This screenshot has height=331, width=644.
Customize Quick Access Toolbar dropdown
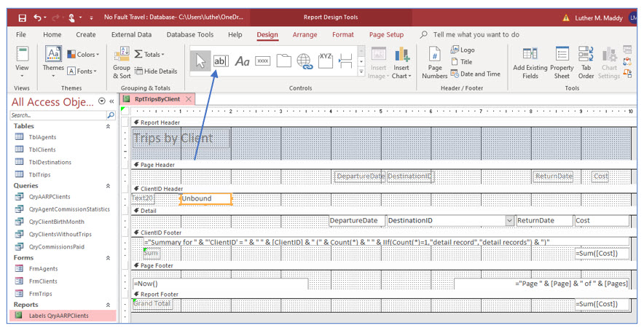91,18
